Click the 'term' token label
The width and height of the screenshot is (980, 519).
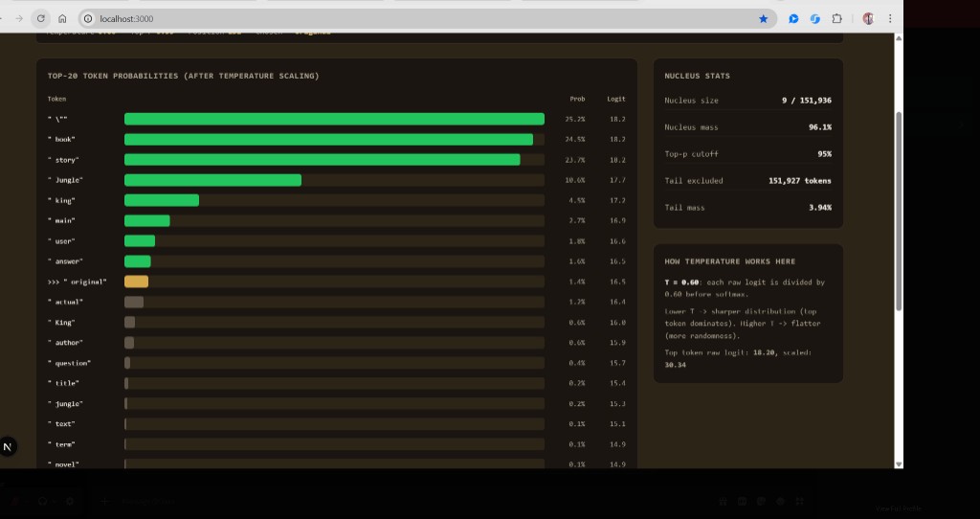61,444
